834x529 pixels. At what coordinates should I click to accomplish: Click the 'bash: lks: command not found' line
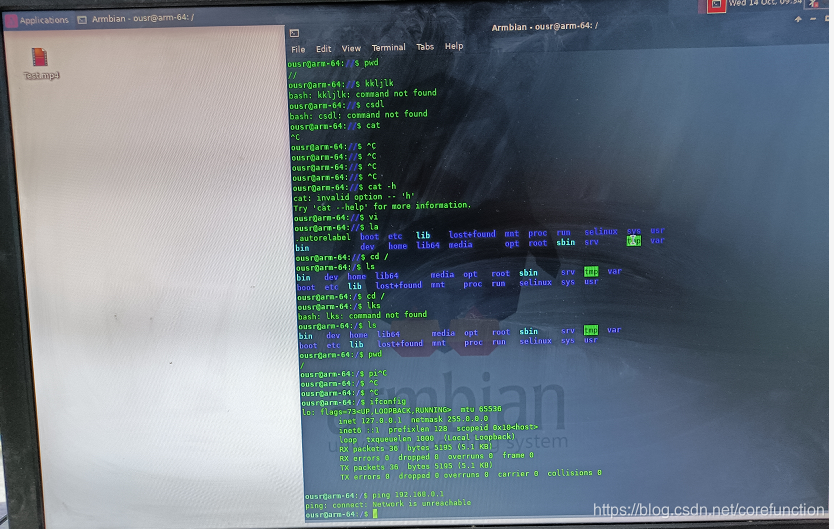tap(362, 315)
